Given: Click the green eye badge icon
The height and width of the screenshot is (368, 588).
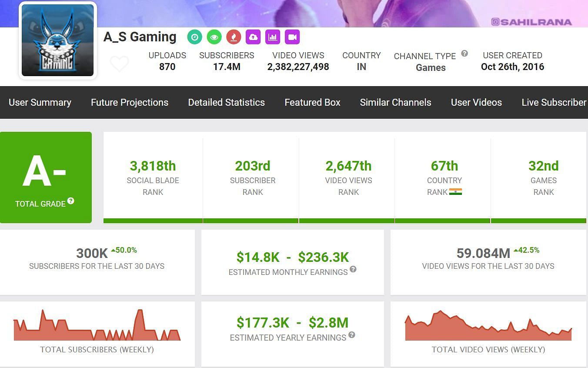Looking at the screenshot, I should point(214,37).
